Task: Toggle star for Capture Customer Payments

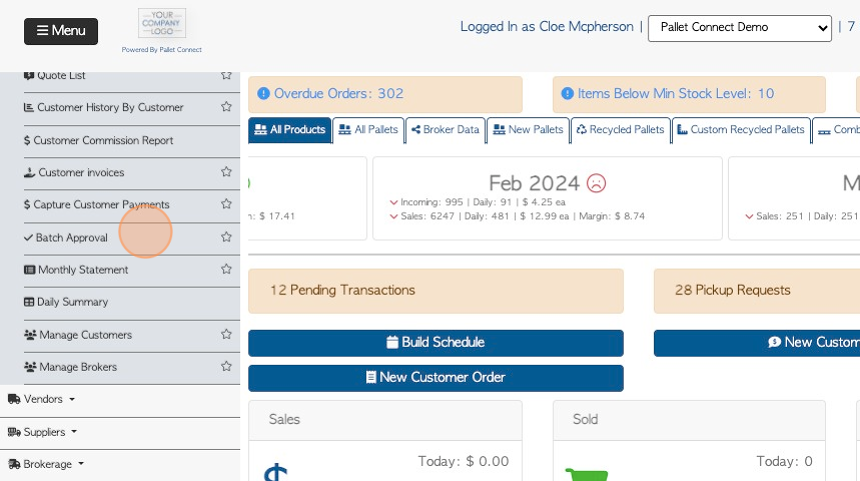Action: pyautogui.click(x=226, y=203)
